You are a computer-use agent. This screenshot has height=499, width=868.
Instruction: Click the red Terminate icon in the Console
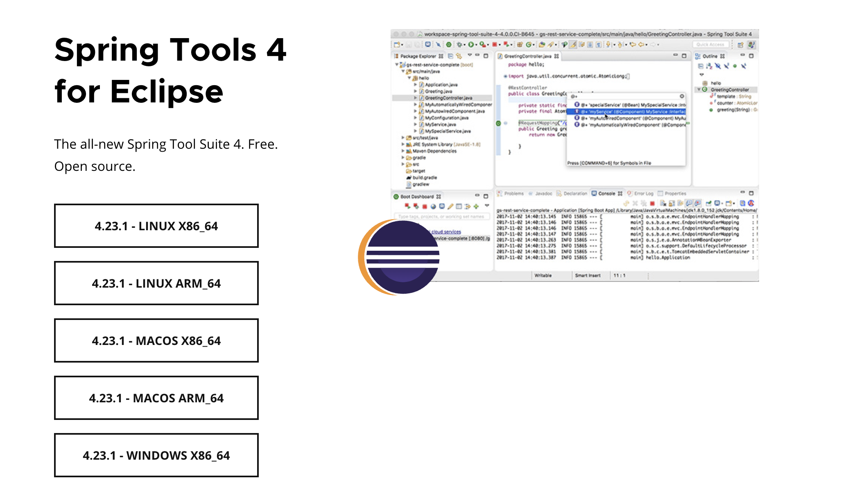(652, 203)
